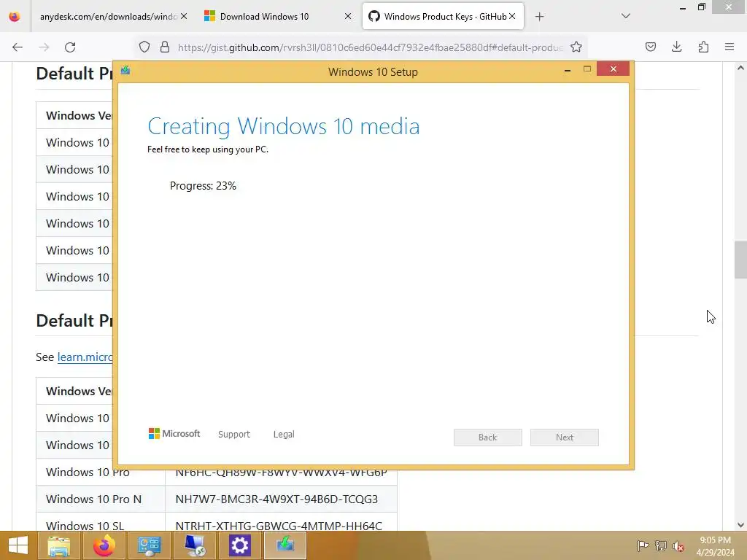Focus the URL address bar

[x=370, y=47]
